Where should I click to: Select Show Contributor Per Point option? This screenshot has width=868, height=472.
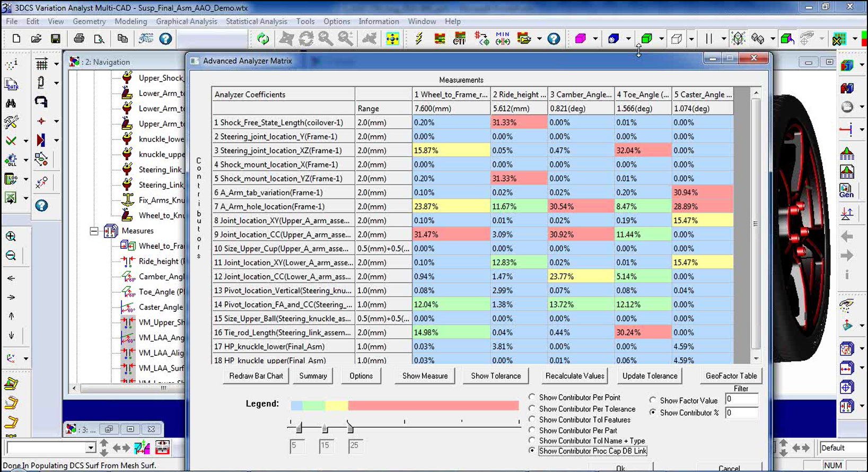pyautogui.click(x=532, y=397)
